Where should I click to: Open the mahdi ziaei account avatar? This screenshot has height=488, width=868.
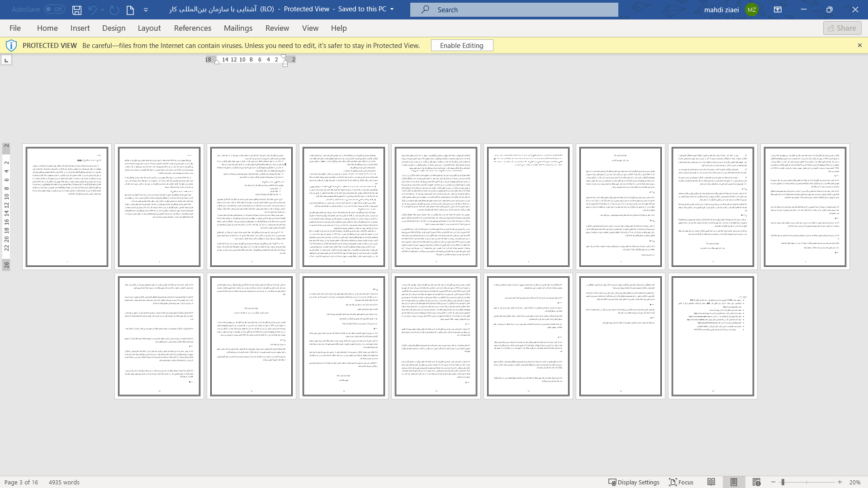[x=752, y=9]
